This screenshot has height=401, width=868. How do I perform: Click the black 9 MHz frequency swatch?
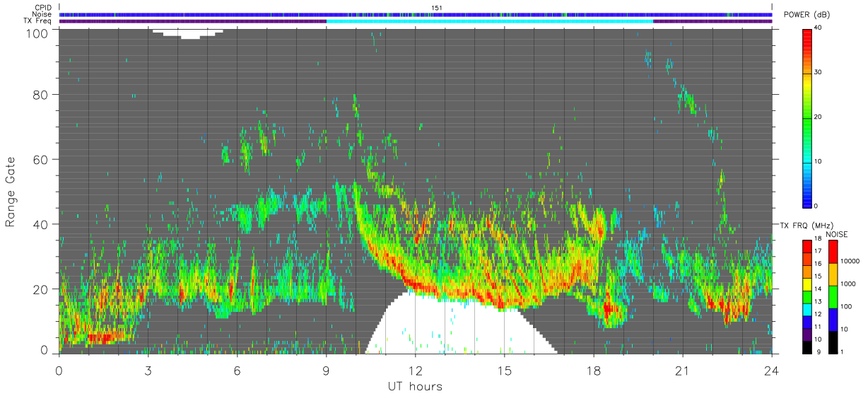click(x=808, y=346)
